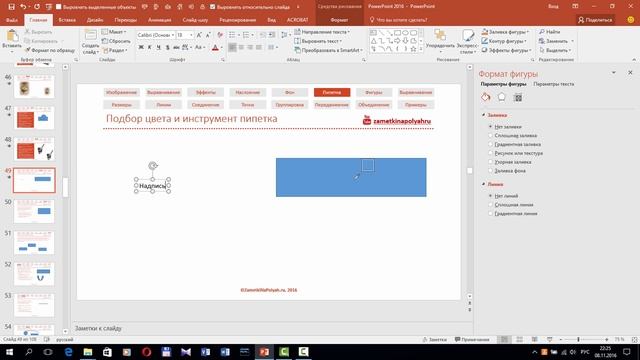
Task: Open Выделить select dropdown
Action: (x=555, y=50)
